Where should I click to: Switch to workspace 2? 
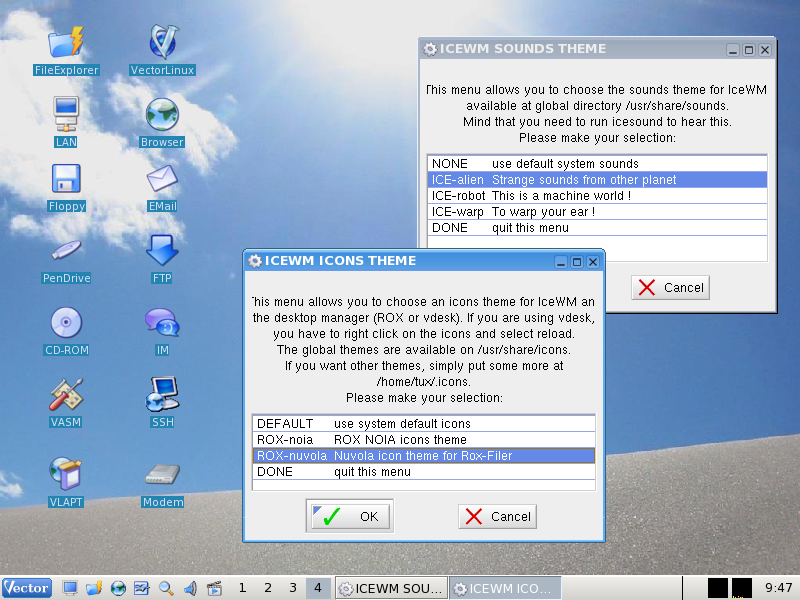click(x=268, y=588)
